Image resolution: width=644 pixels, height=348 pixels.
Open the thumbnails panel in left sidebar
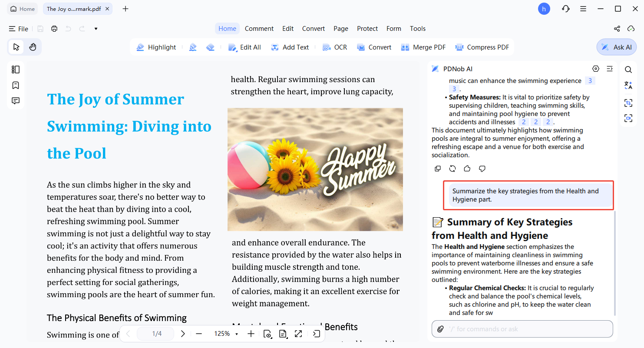click(16, 70)
